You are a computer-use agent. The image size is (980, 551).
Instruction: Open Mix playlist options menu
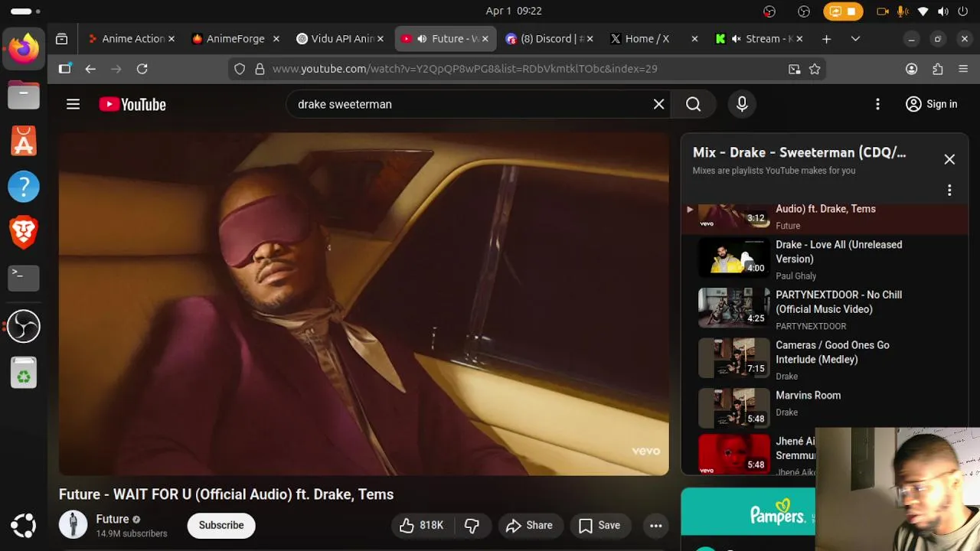coord(949,190)
